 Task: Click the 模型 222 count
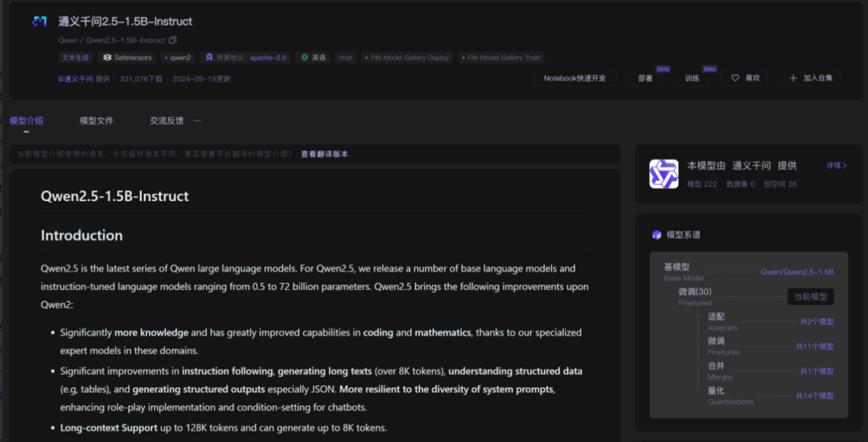[702, 184]
